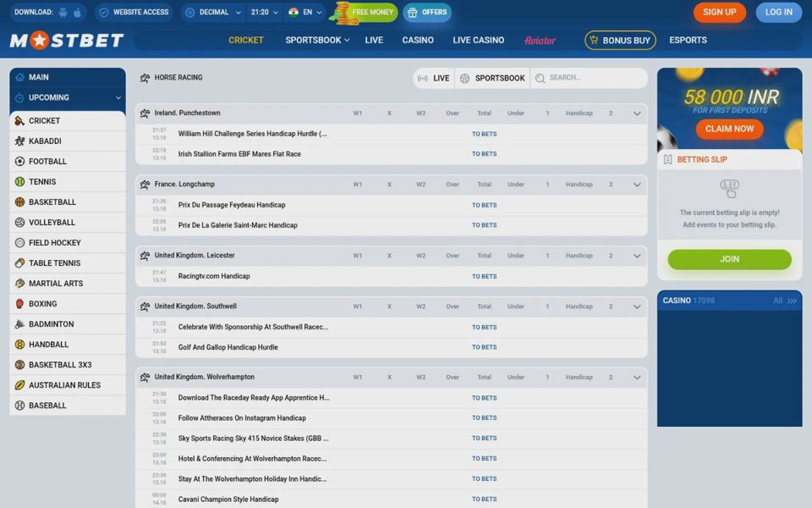812x508 pixels.
Task: Click the Field Hockey icon
Action: (19, 243)
